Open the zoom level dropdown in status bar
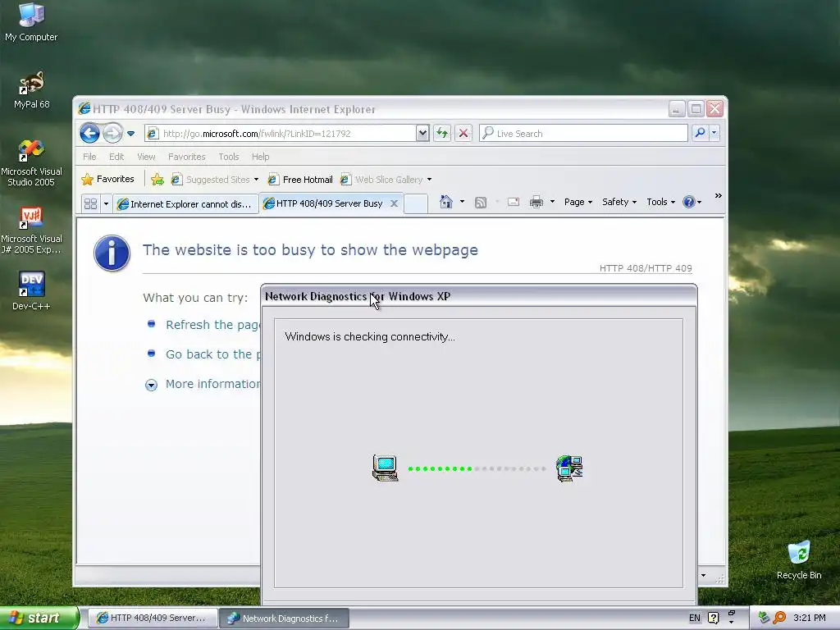The height and width of the screenshot is (630, 840). coord(703,575)
